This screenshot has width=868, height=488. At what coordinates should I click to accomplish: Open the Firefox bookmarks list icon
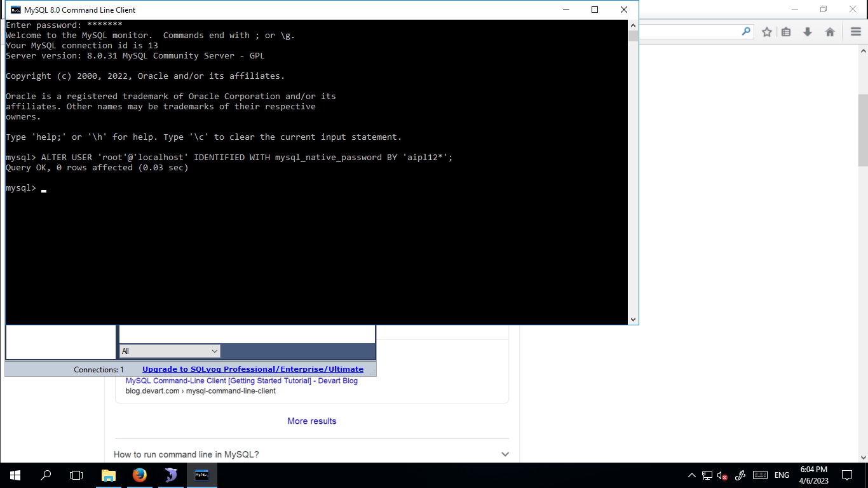coord(786,32)
